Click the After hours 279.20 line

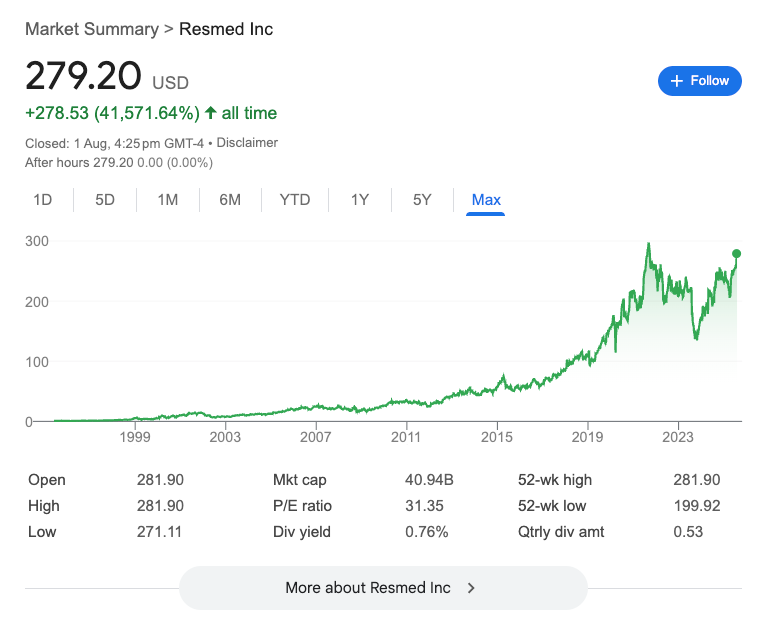119,163
